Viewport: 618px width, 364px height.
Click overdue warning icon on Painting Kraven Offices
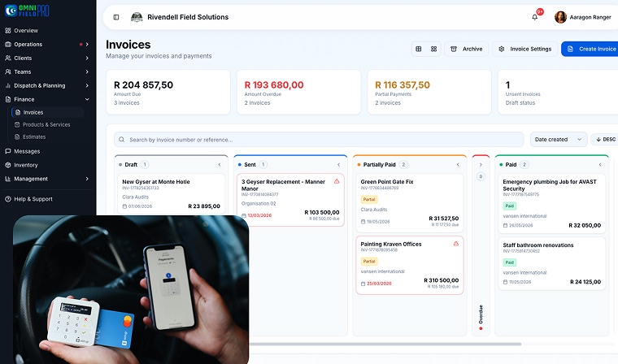pos(456,244)
